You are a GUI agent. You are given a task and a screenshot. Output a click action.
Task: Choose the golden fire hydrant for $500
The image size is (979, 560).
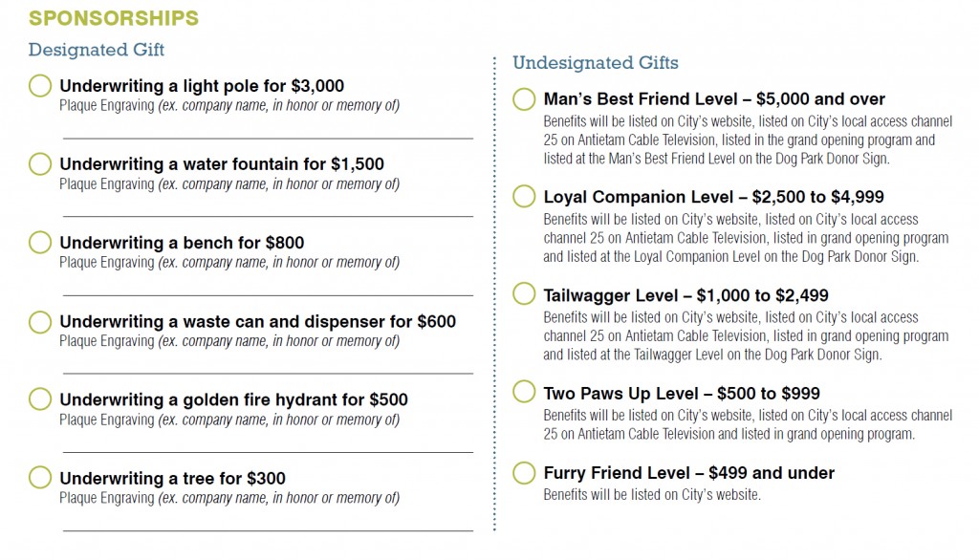40,399
